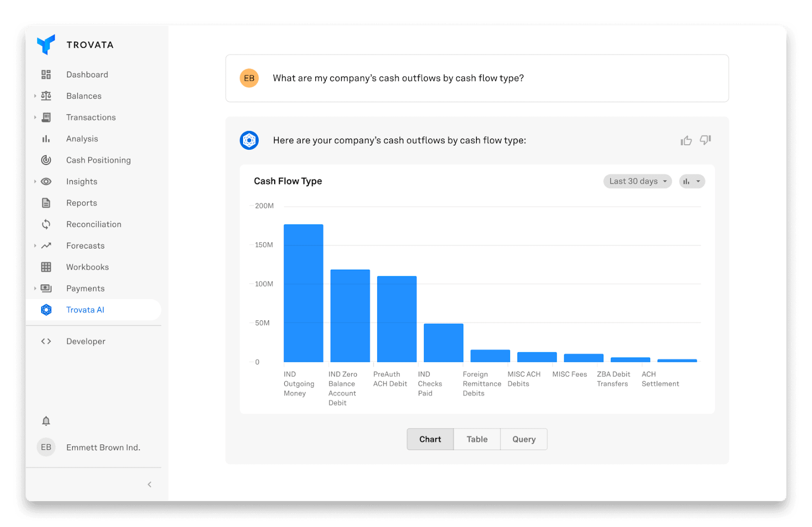Open the chart type dropdown

[692, 181]
